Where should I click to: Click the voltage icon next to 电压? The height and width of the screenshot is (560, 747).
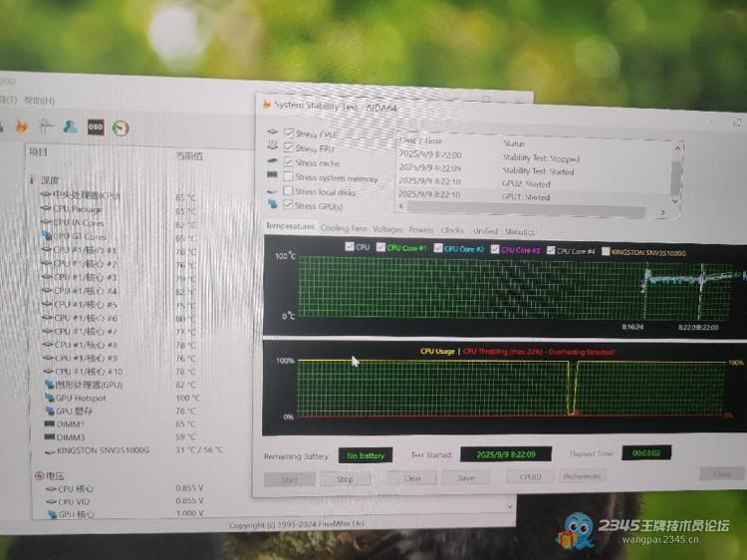39,475
